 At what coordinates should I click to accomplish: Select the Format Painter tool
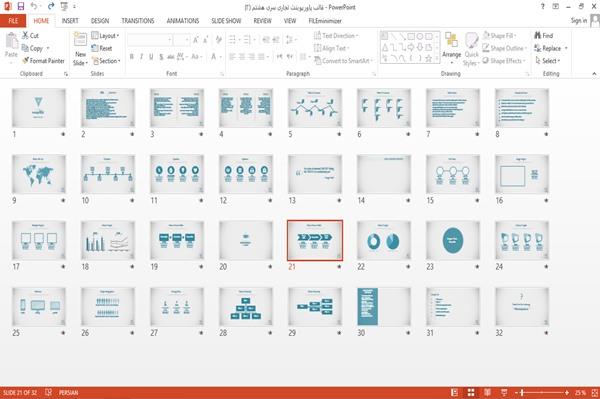click(43, 61)
